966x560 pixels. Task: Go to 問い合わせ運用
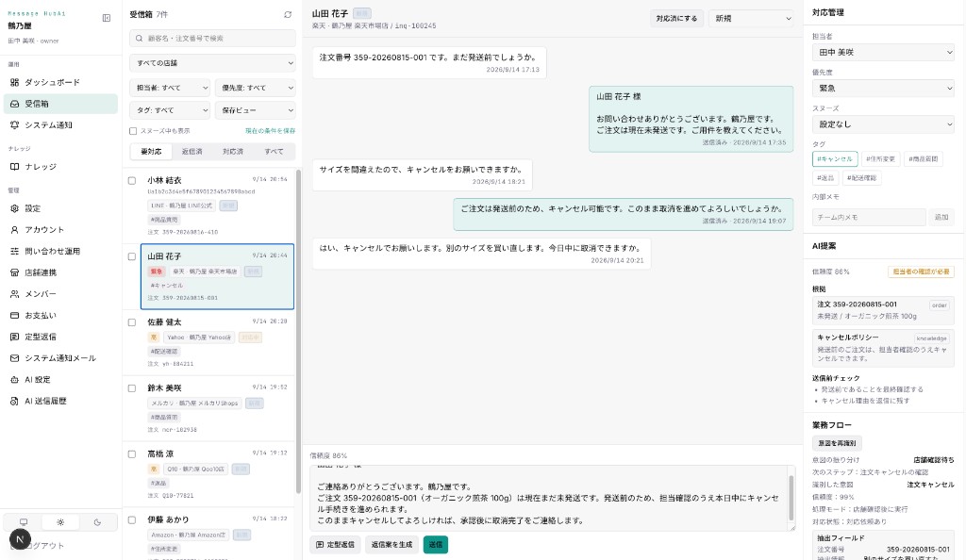pyautogui.click(x=60, y=251)
